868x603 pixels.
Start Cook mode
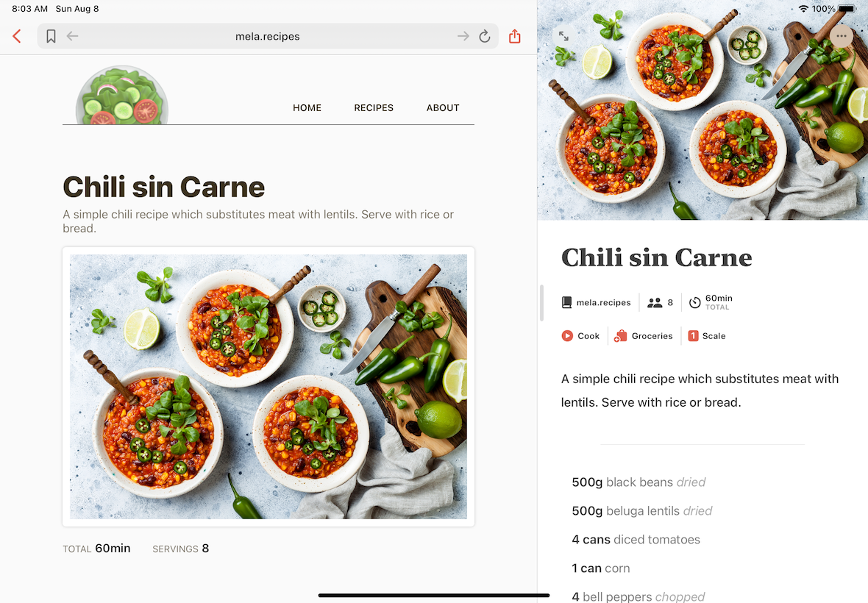click(x=580, y=336)
